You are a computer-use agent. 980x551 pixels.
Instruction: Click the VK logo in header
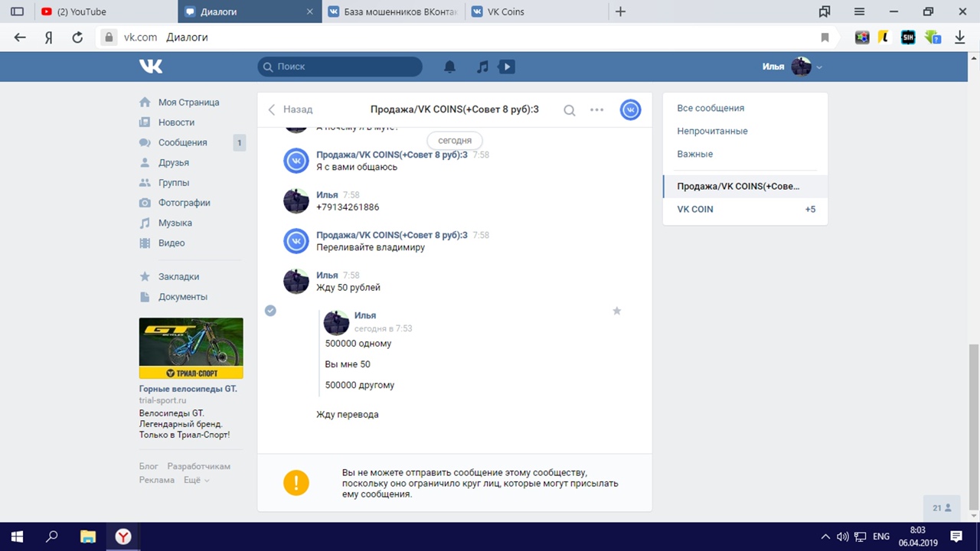[151, 67]
